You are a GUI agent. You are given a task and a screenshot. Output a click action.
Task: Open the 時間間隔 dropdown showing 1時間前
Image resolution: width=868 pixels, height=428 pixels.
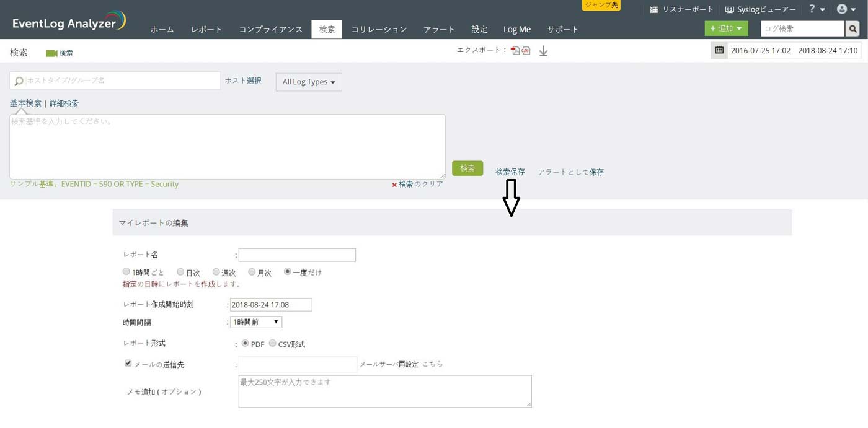coord(255,322)
